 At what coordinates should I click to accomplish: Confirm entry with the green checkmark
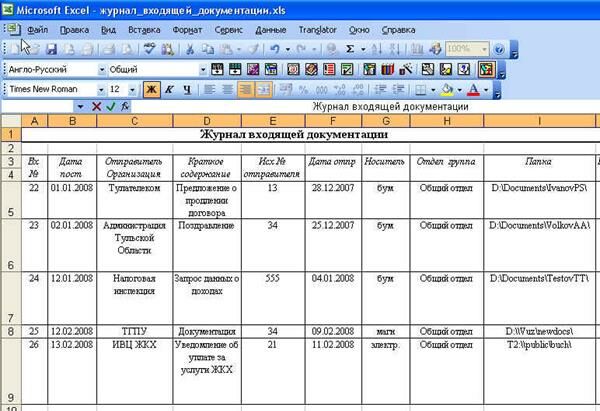(111, 106)
